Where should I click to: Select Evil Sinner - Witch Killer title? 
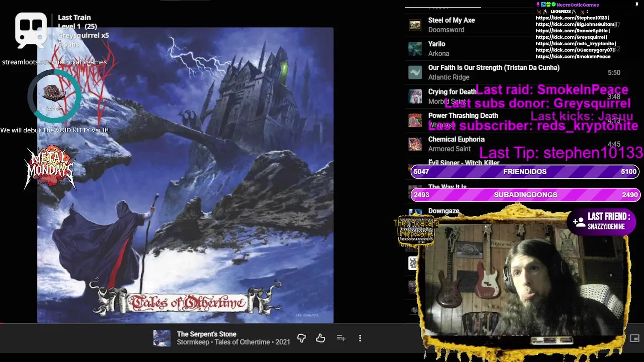463,163
